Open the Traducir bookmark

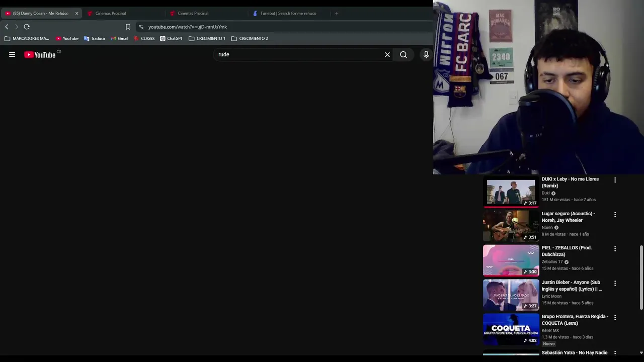coord(94,38)
